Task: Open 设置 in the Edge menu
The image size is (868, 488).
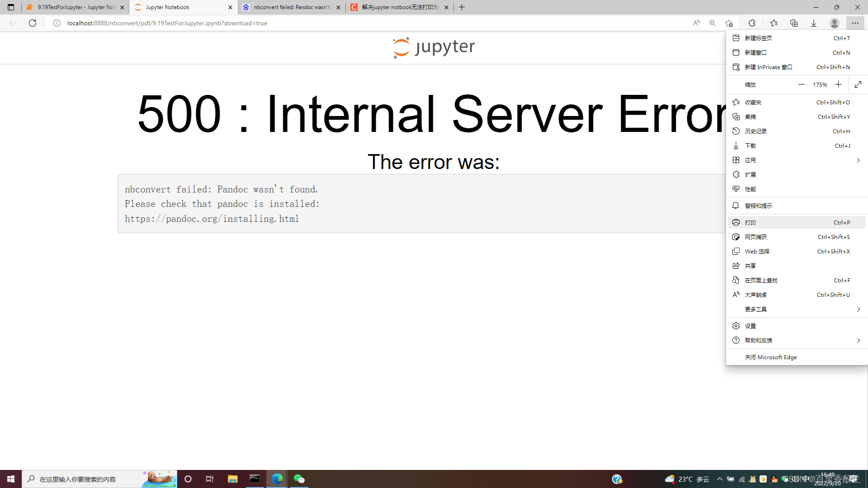Action: pyautogui.click(x=750, y=326)
